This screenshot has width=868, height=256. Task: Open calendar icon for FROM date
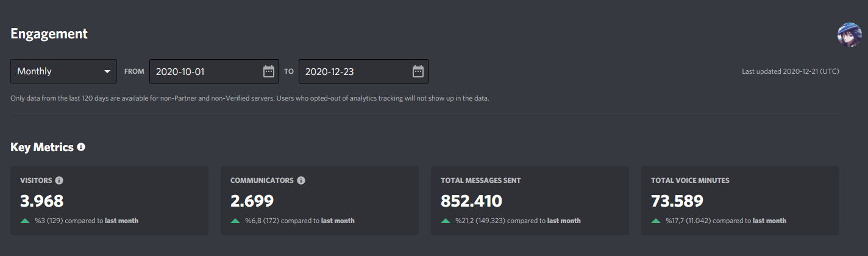(x=269, y=71)
